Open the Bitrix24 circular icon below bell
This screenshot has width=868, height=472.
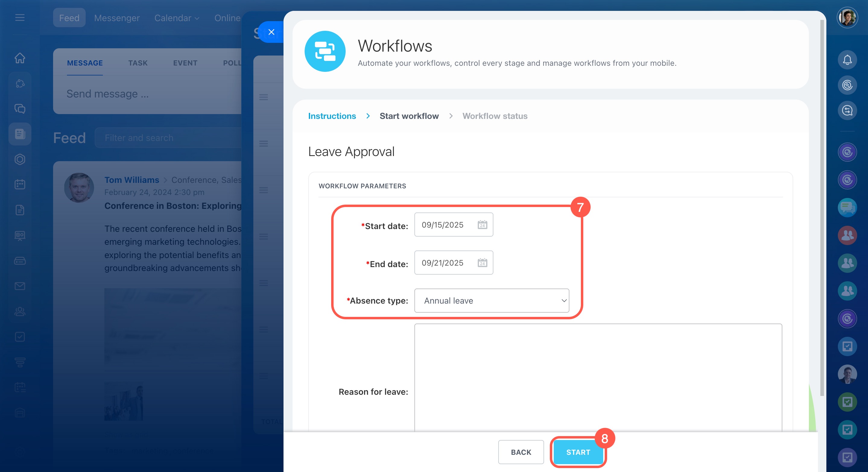pyautogui.click(x=847, y=85)
